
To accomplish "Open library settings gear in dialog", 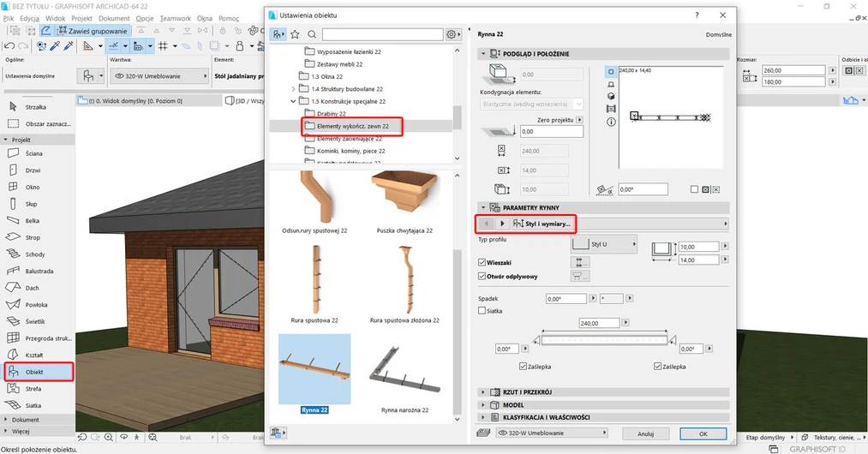I will click(x=452, y=34).
